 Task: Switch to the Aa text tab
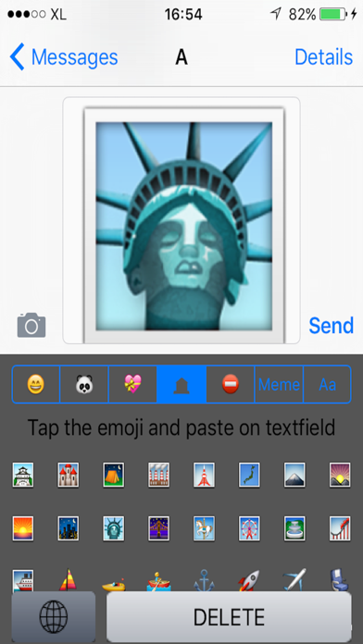[x=327, y=384]
